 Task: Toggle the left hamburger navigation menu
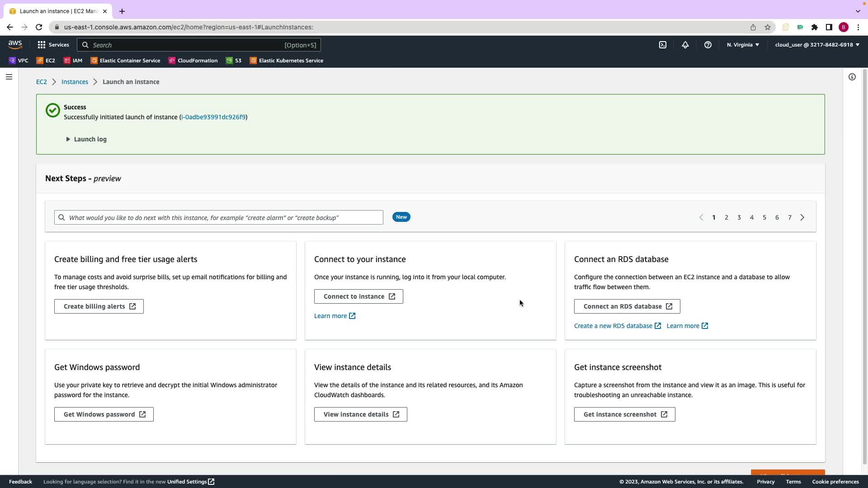click(9, 77)
